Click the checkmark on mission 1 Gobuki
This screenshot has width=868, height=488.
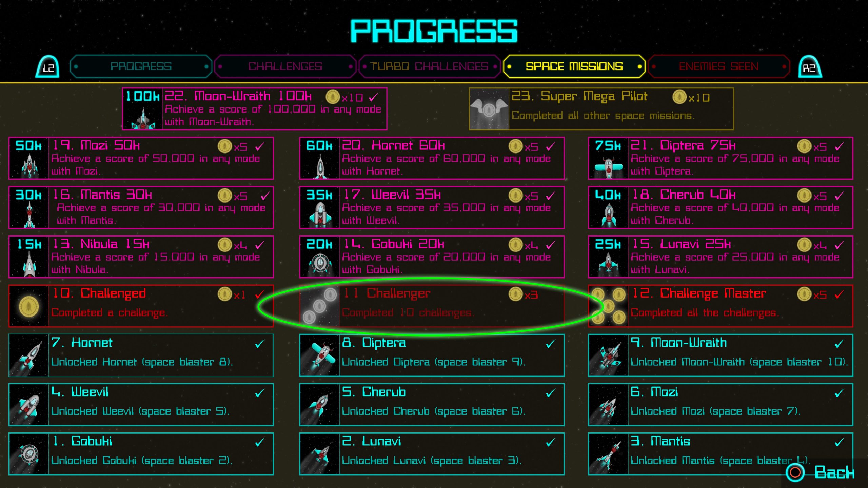(260, 442)
